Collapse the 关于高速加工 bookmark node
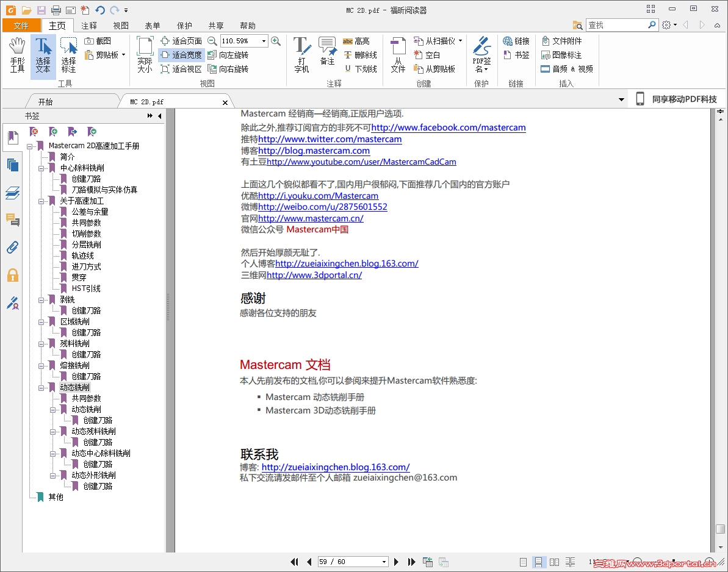The height and width of the screenshot is (572, 728). (x=41, y=201)
